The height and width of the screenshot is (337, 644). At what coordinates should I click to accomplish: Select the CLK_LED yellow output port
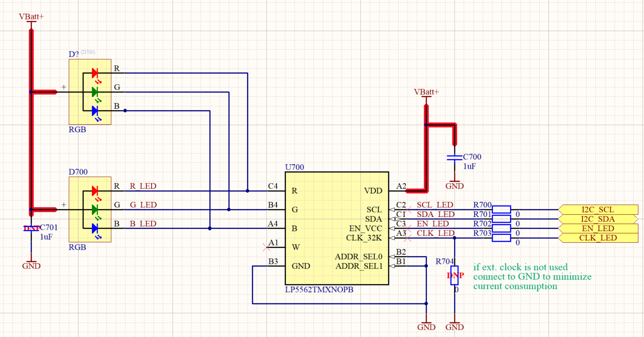coord(598,238)
